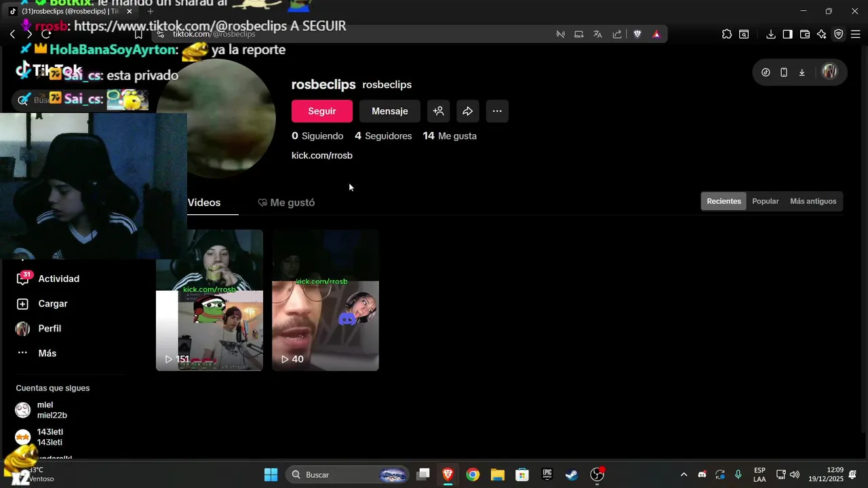This screenshot has height=488, width=868.
Task: Open Cargar upload in the sidebar
Action: point(41,304)
